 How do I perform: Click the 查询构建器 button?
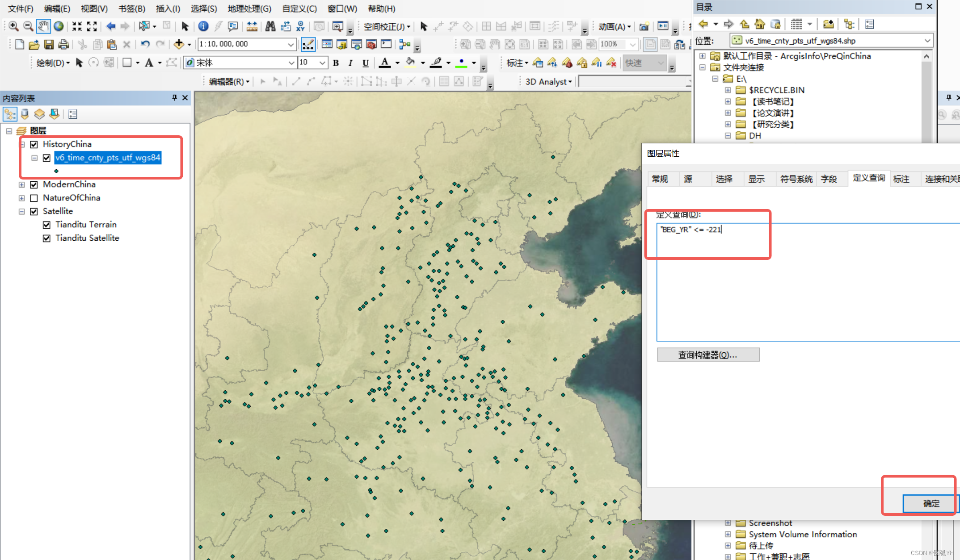coord(708,355)
